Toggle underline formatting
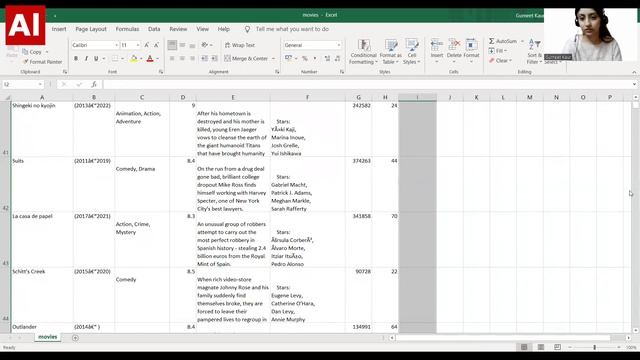Screen dimensions: 640x360 (x=96, y=59)
